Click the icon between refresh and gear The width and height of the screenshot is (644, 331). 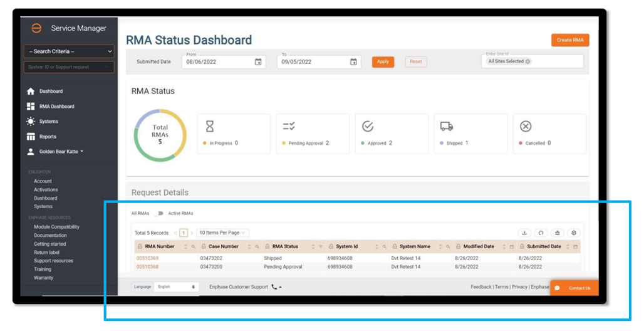tap(558, 233)
